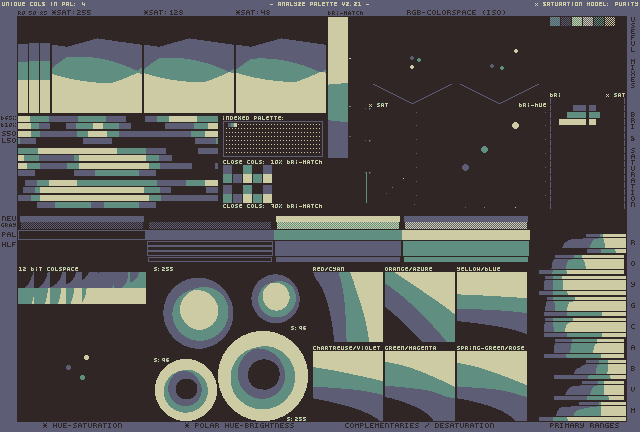This screenshot has height=432, width=640.
Task: Select the purple swatch in PAL row
Action: pyautogui.click(x=209, y=235)
